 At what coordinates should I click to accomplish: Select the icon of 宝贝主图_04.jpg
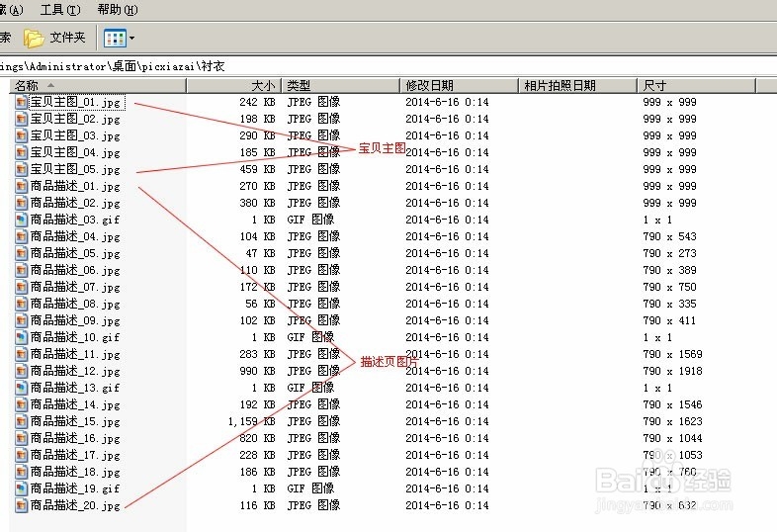click(x=21, y=153)
